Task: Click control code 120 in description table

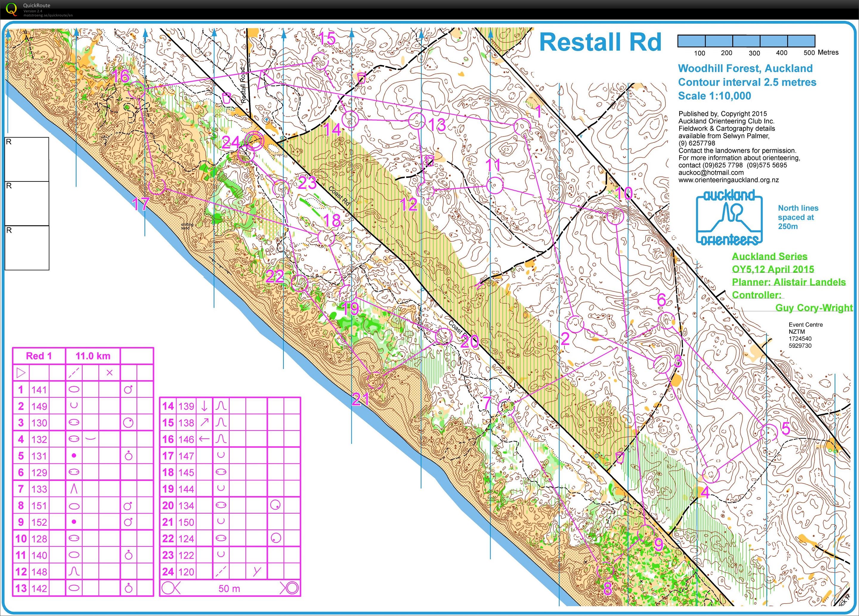Action: click(186, 572)
